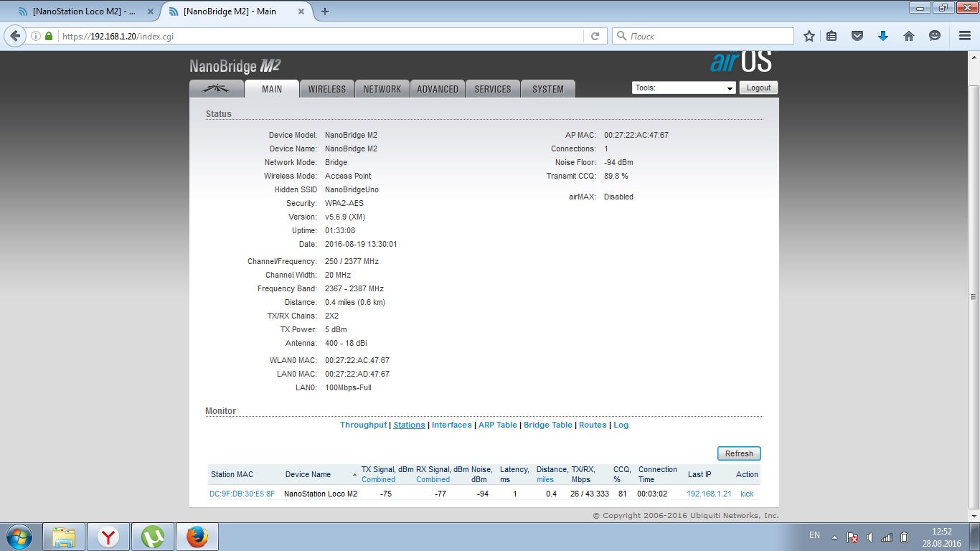This screenshot has width=980, height=551.
Task: Click the magnifier icon in search box
Action: tap(621, 36)
